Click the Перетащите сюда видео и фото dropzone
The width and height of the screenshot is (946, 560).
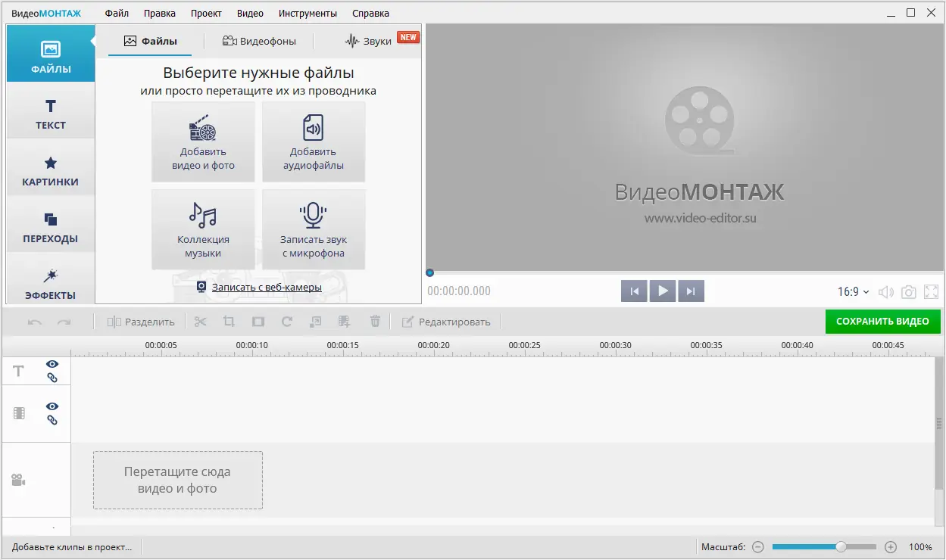point(178,480)
